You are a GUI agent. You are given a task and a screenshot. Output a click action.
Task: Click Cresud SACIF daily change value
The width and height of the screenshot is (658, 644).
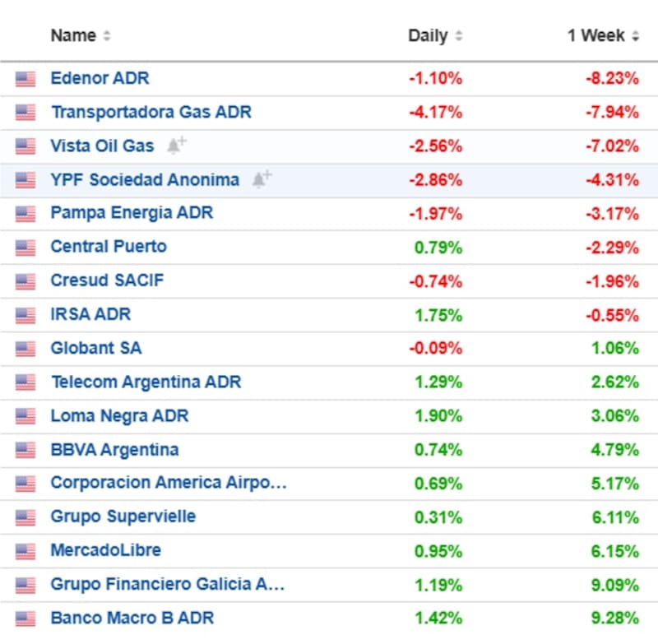tap(436, 280)
